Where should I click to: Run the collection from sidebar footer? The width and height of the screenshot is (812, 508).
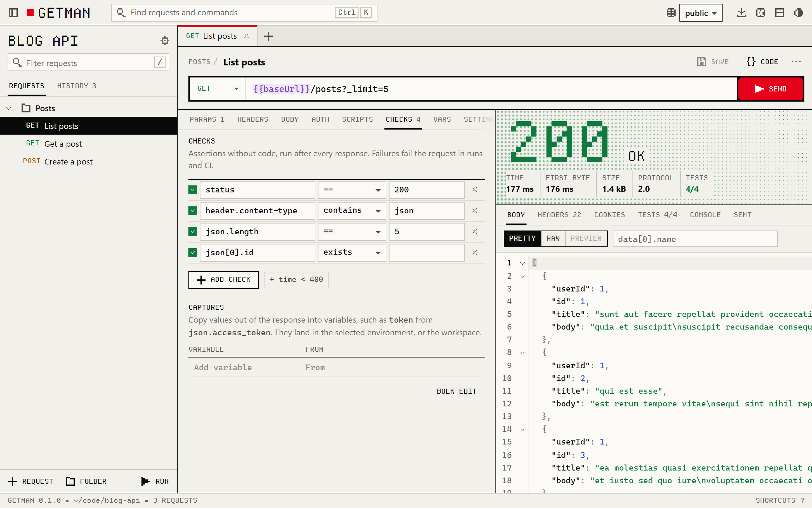(x=155, y=481)
